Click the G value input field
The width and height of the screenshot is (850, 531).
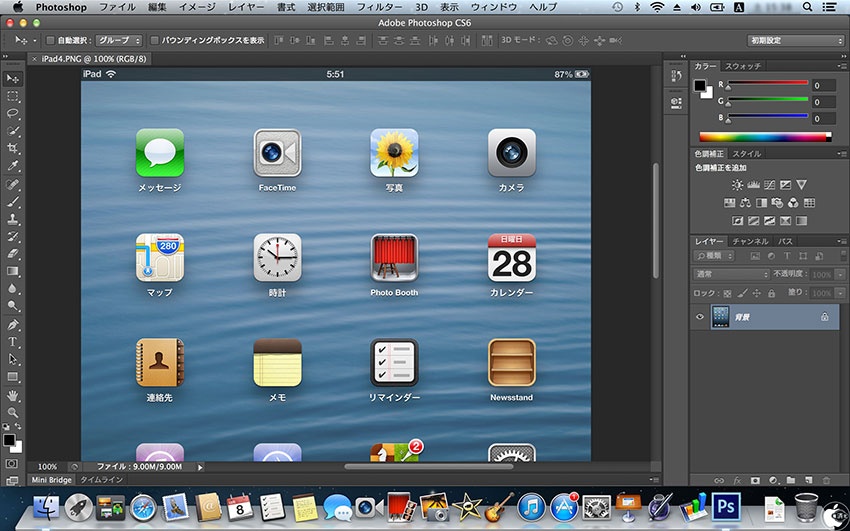click(x=823, y=102)
